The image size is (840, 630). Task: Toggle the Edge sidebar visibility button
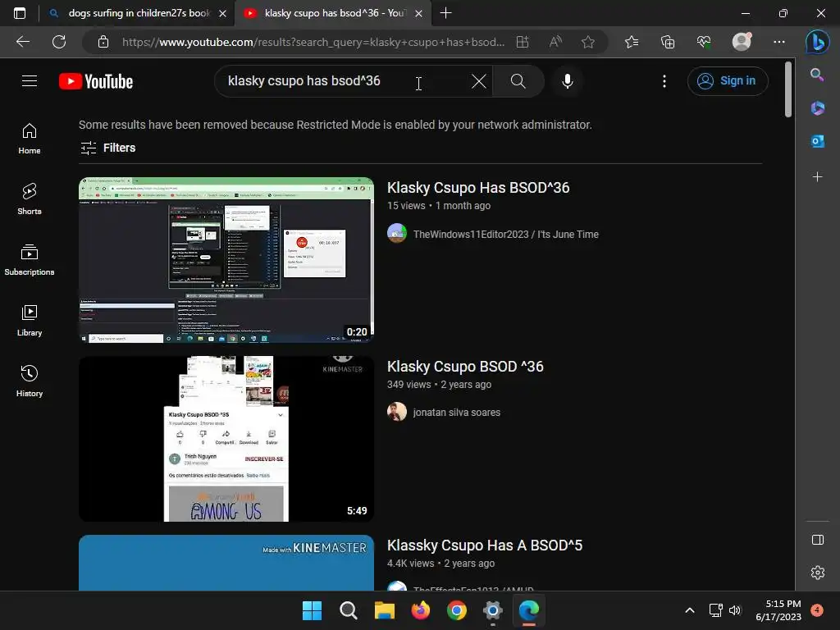click(x=818, y=540)
